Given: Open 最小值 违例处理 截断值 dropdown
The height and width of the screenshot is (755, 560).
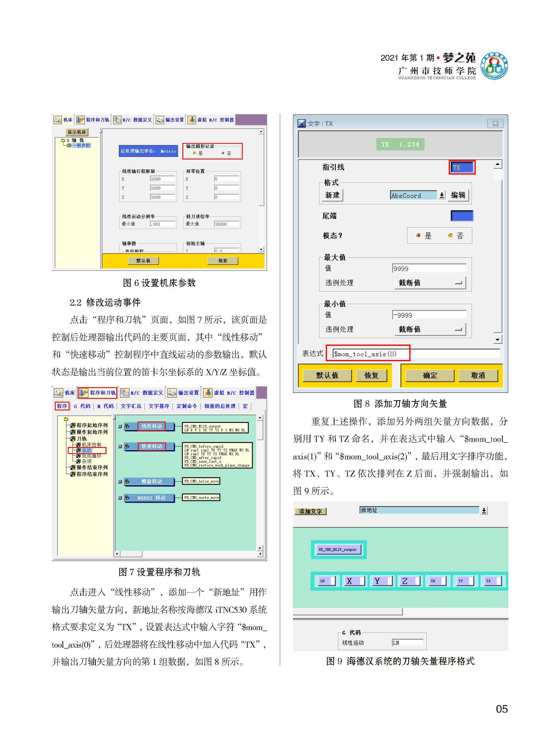Looking at the screenshot, I should [430, 329].
